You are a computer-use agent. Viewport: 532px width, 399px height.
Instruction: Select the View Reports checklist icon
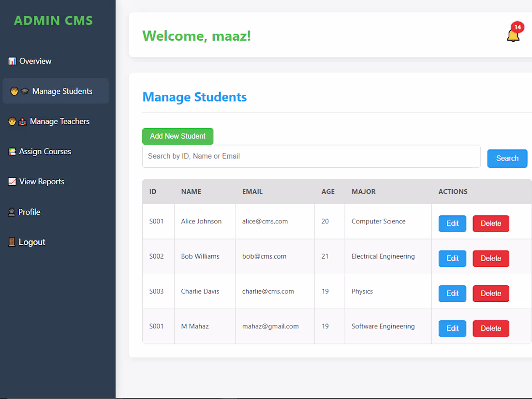pos(12,181)
